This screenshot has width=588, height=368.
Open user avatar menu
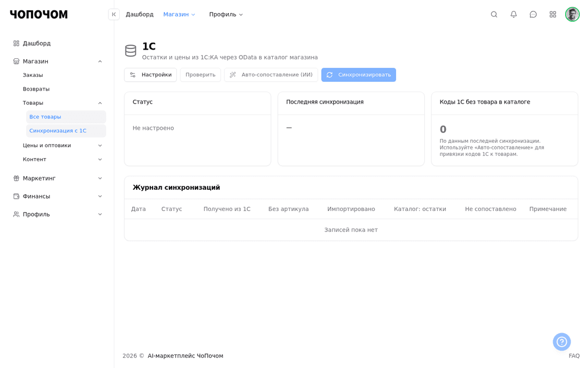pyautogui.click(x=572, y=14)
